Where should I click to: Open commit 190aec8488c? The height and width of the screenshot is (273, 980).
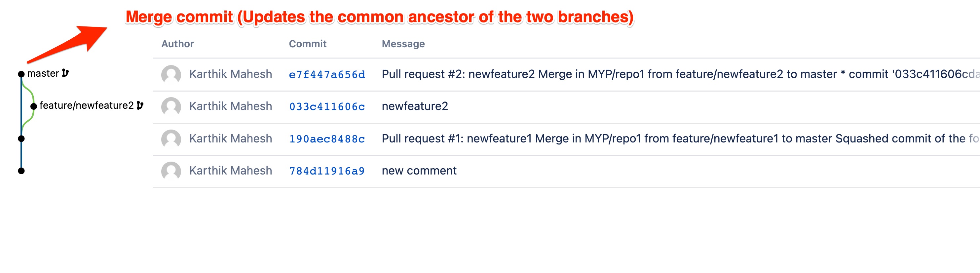[326, 139]
